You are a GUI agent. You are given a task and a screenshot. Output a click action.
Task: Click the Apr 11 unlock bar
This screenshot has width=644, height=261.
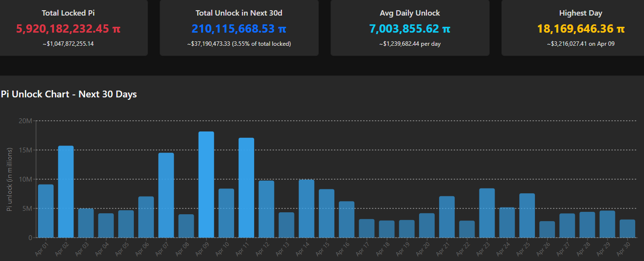point(246,188)
